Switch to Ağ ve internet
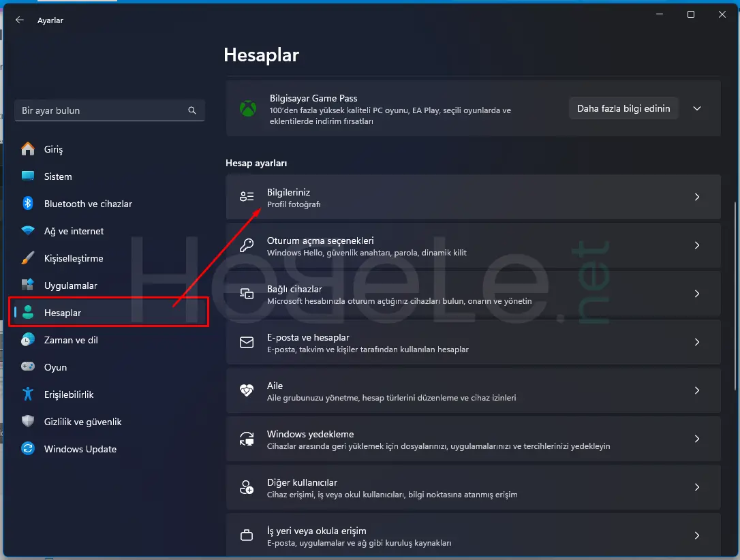 pyautogui.click(x=109, y=231)
